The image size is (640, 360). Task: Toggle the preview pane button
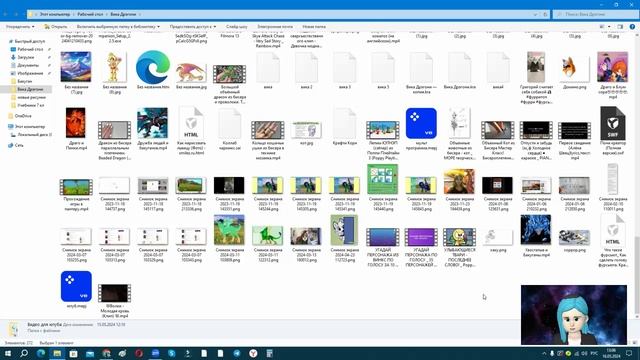click(620, 27)
